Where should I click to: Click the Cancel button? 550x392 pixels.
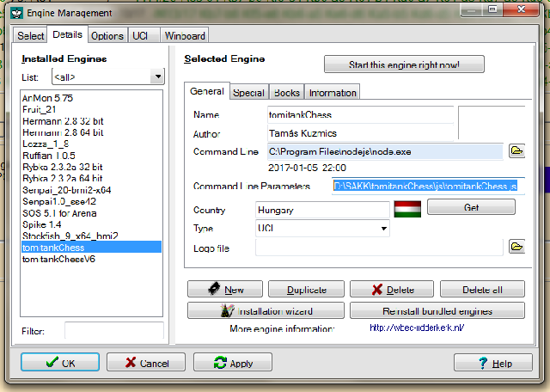click(146, 362)
